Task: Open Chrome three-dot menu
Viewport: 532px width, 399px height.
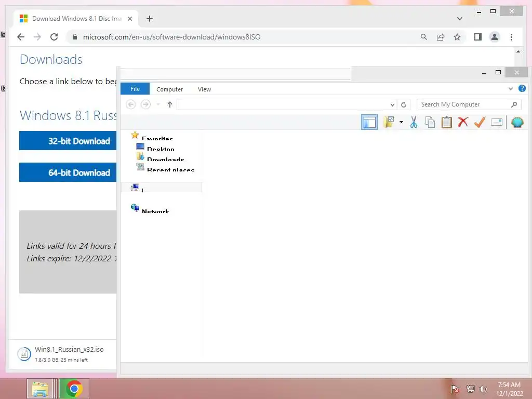Action: click(511, 37)
